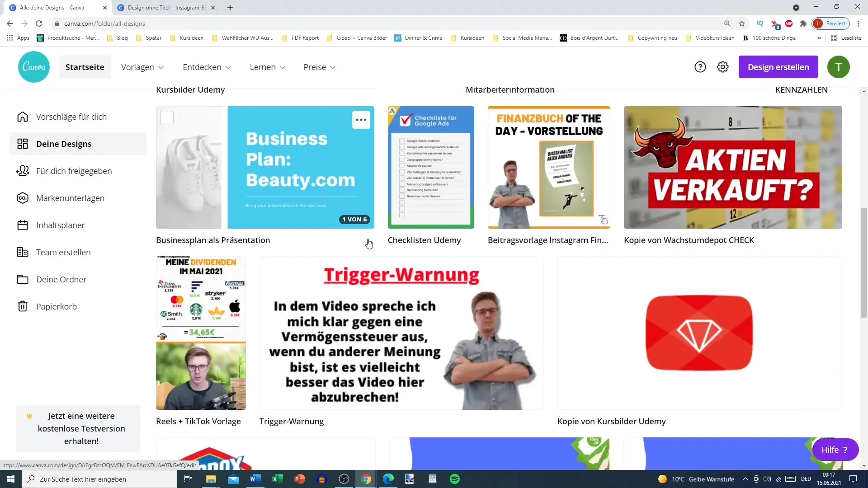This screenshot has width=868, height=488.
Task: Click the Inhaltsplaner calendar icon
Action: click(x=23, y=225)
